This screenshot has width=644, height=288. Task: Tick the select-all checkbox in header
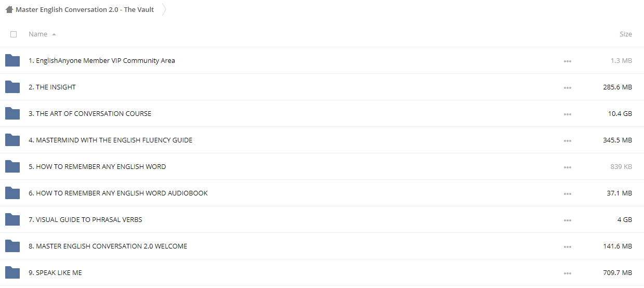[14, 34]
